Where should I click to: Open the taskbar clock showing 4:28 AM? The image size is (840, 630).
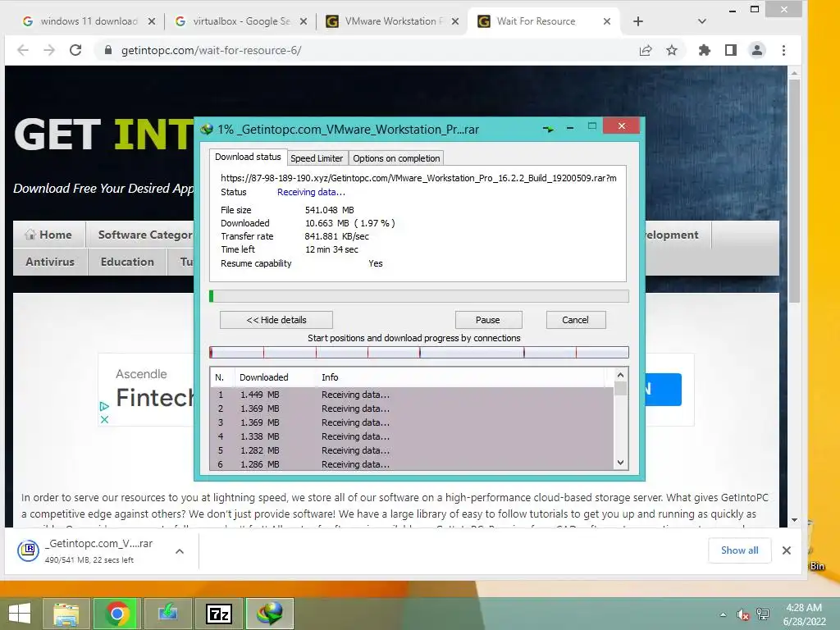804,614
